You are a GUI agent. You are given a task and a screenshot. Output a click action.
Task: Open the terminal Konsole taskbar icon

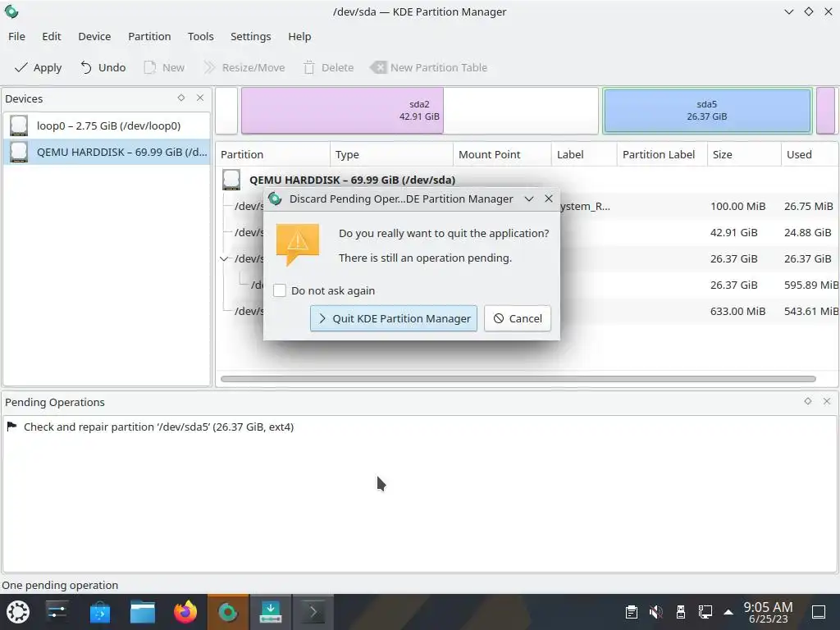tap(313, 612)
